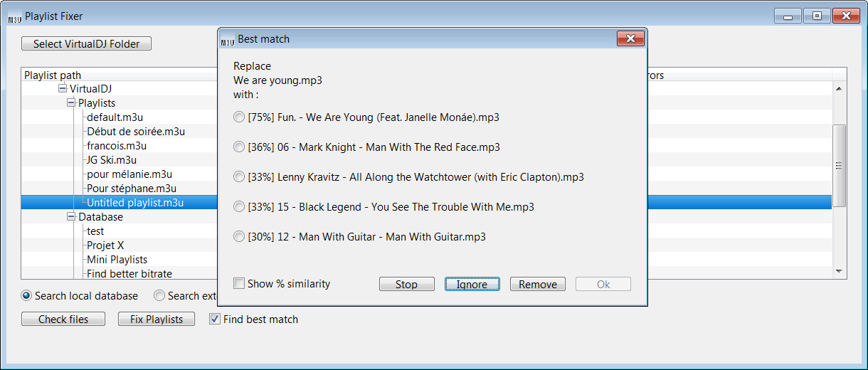Click the playlist list scroll down arrow

(x=838, y=271)
